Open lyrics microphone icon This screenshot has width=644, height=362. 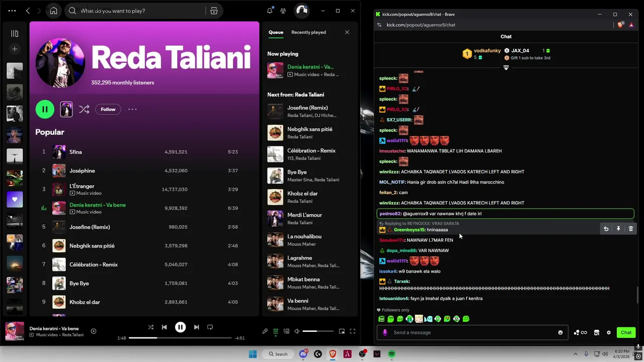265,331
